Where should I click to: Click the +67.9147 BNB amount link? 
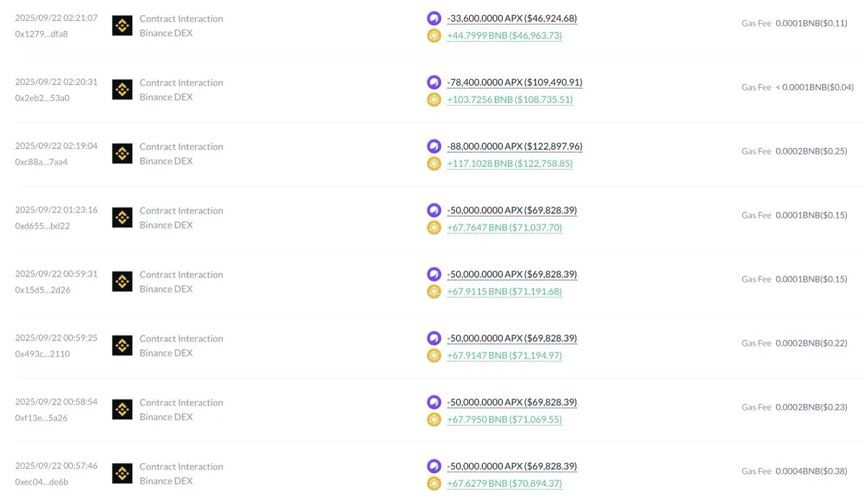pos(504,356)
